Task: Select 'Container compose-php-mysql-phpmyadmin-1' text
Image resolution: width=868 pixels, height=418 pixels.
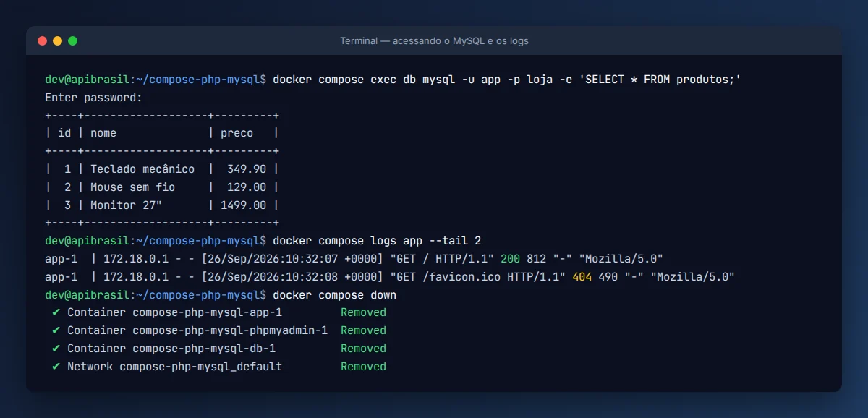Action: 197,330
